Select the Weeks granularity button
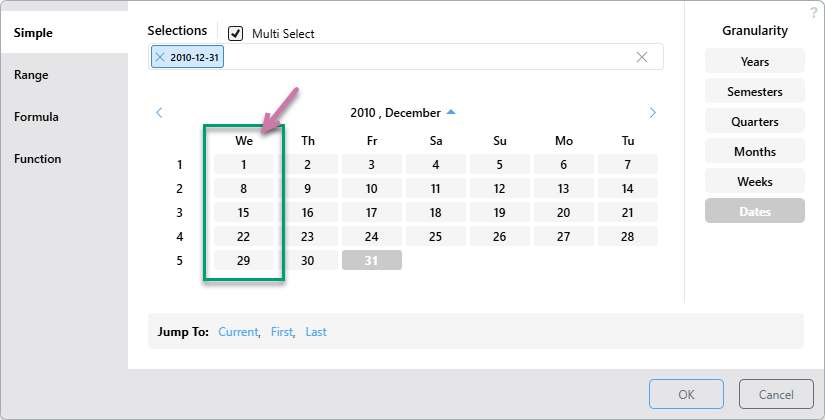 754,182
